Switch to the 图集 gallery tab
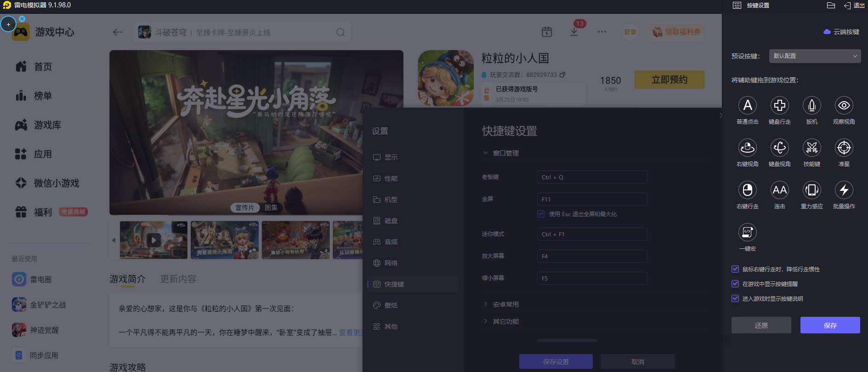 [271, 208]
